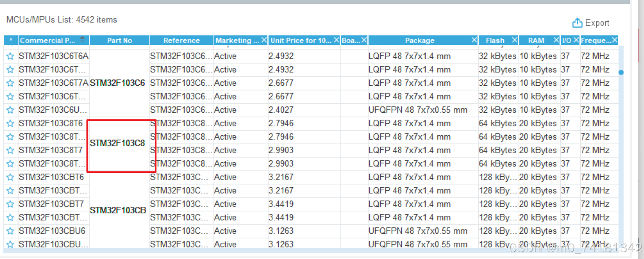Mark STM32F103C8T7 with its star icon
644x259 pixels.
pyautogui.click(x=10, y=150)
